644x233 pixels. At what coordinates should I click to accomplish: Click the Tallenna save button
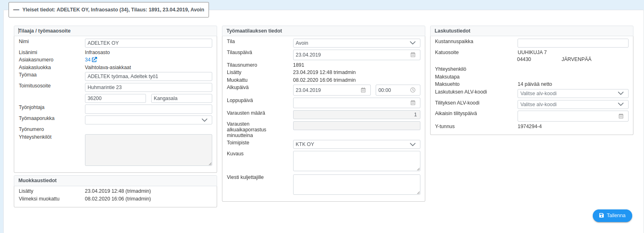[x=612, y=216]
